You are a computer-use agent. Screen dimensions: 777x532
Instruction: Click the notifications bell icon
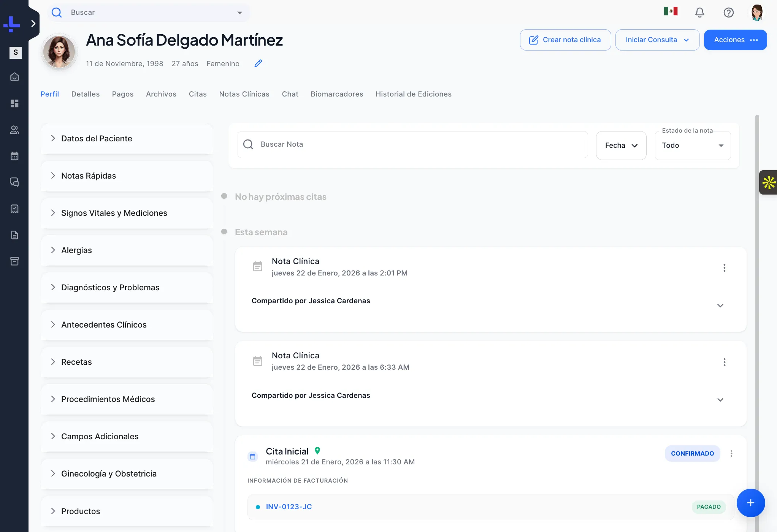click(x=699, y=13)
